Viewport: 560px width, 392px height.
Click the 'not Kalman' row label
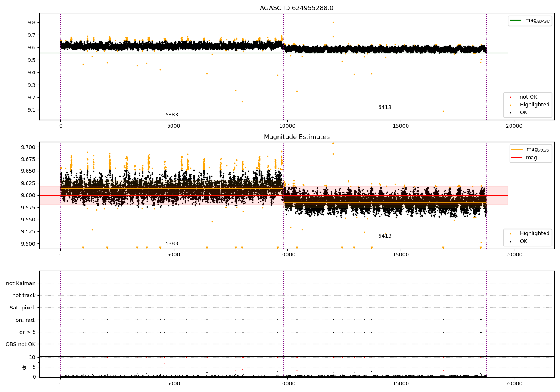point(21,283)
